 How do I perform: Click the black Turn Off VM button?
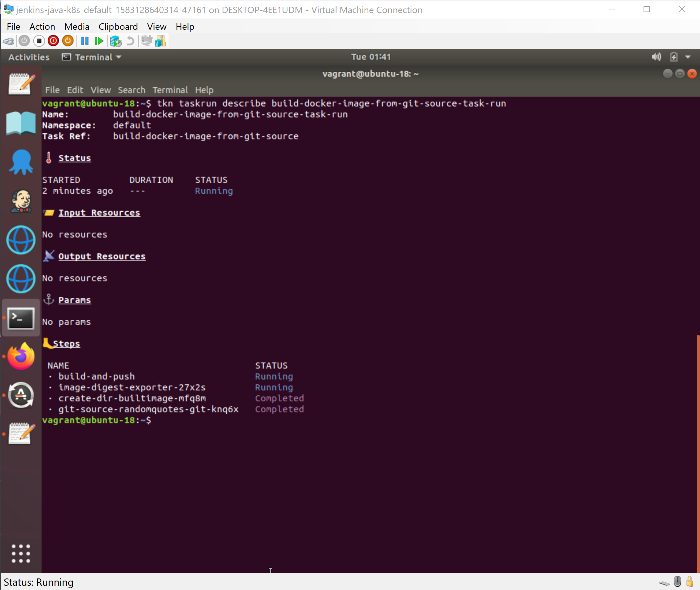39,41
